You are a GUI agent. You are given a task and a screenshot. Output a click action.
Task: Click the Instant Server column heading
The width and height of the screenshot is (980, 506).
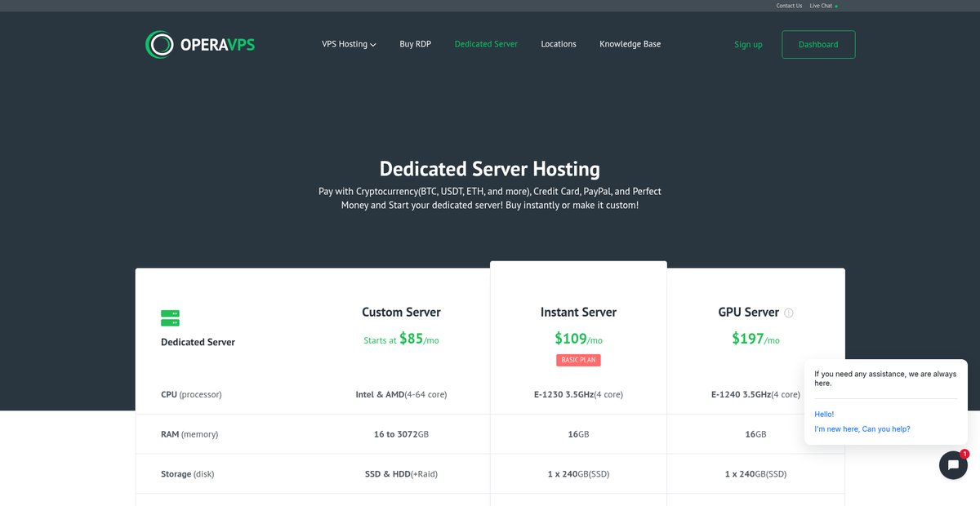[578, 312]
